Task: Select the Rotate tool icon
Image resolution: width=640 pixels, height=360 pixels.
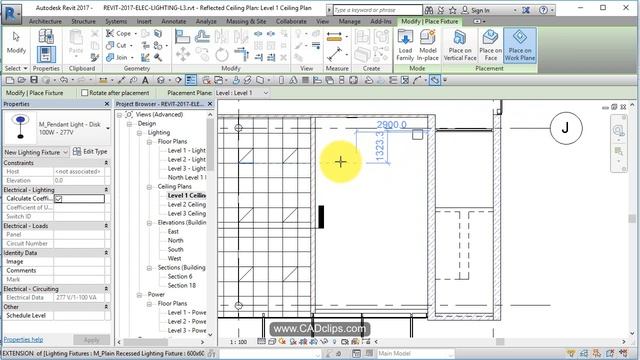Action: (x=222, y=54)
